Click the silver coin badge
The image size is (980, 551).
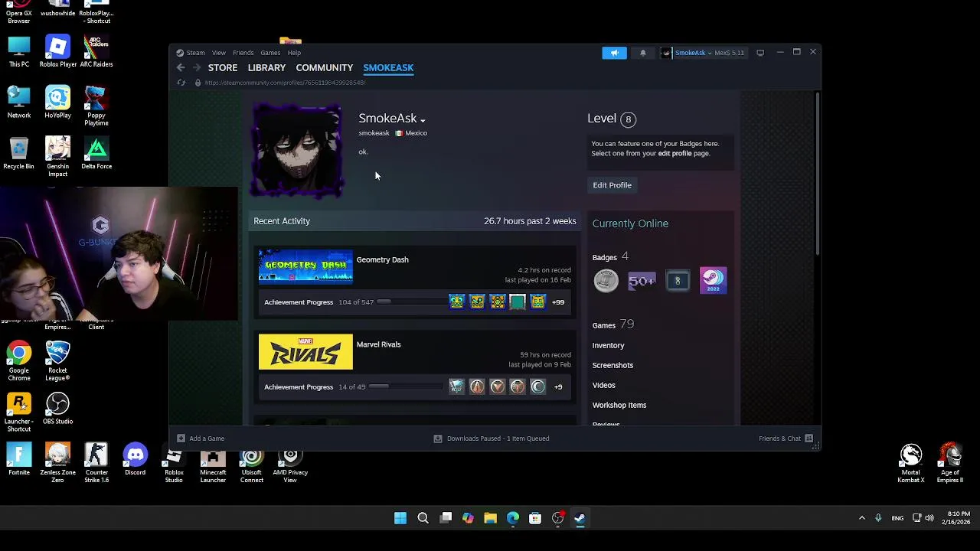[606, 281]
